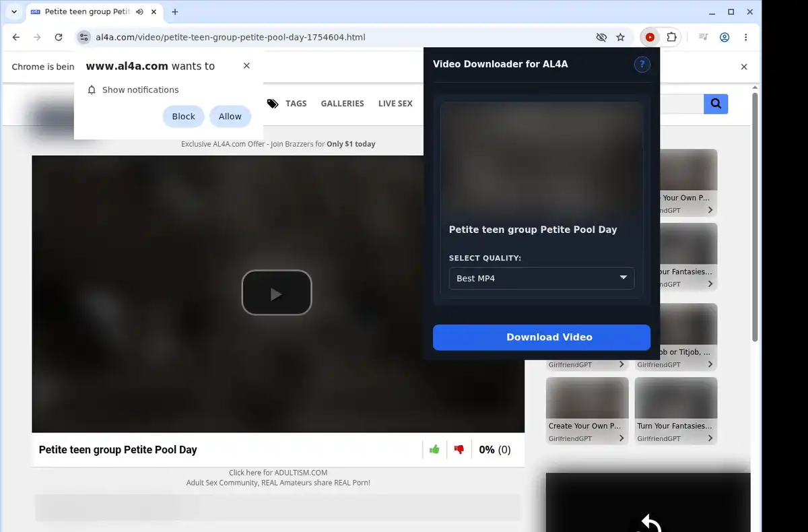808x532 pixels.
Task: Open the red video downloader extension icon
Action: coord(650,37)
